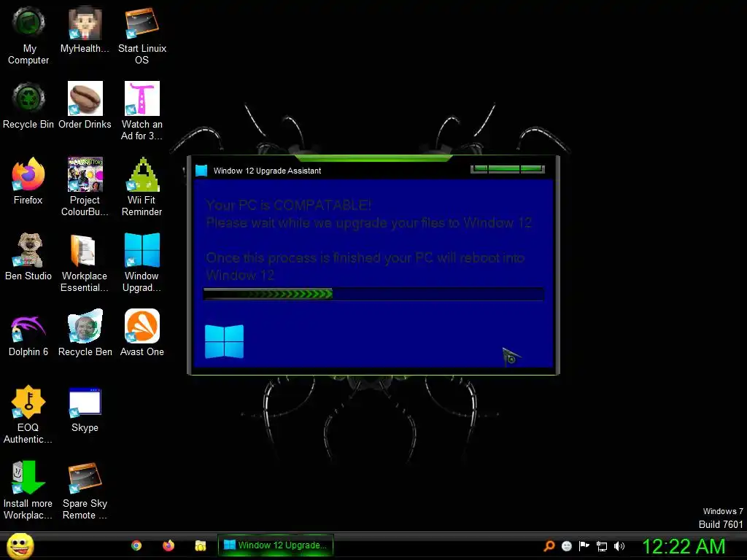Click the white round face tray icon
The width and height of the screenshot is (747, 560).
pos(566,546)
